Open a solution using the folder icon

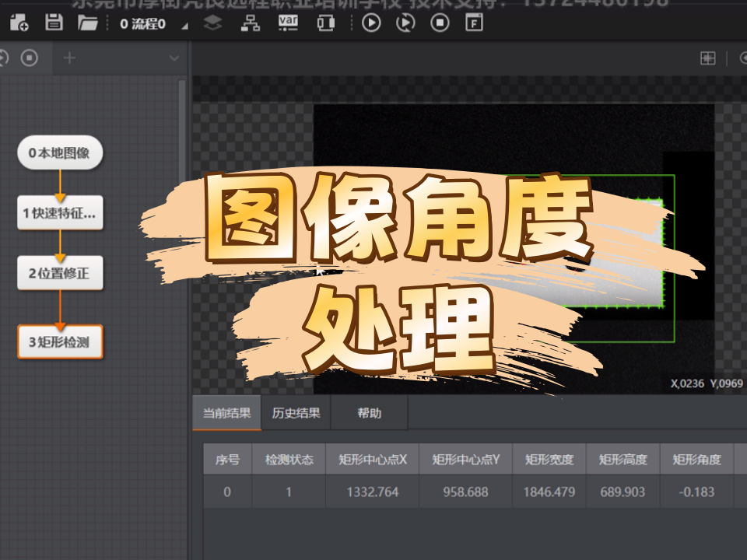point(88,23)
